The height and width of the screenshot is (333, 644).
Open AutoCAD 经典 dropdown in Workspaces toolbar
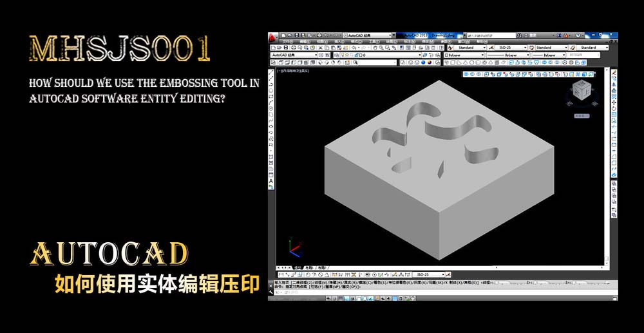(x=294, y=55)
